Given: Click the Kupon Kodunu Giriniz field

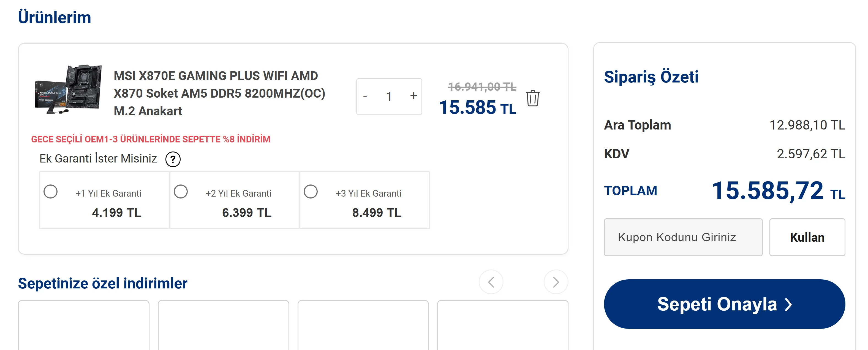Looking at the screenshot, I should click(683, 237).
